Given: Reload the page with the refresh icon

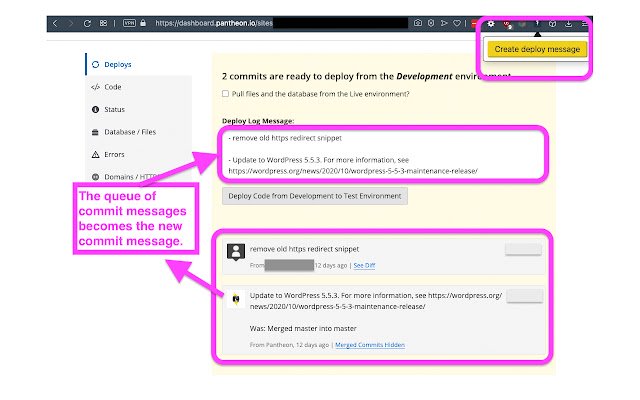Looking at the screenshot, I should click(x=87, y=23).
